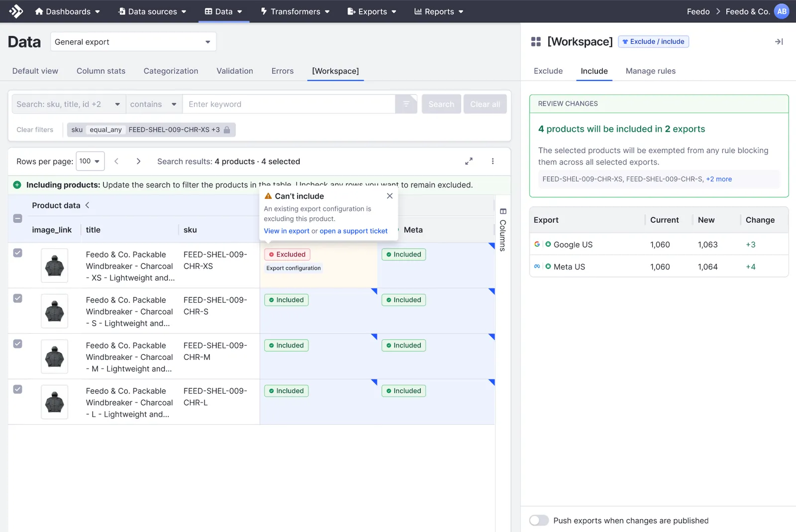Uncheck the CHR-XS product row checkbox
Viewport: 796px width, 532px height.
coord(17,253)
